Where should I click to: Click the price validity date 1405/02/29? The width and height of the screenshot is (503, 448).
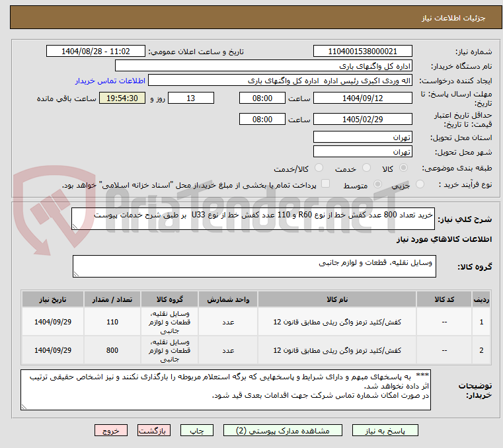(x=362, y=119)
